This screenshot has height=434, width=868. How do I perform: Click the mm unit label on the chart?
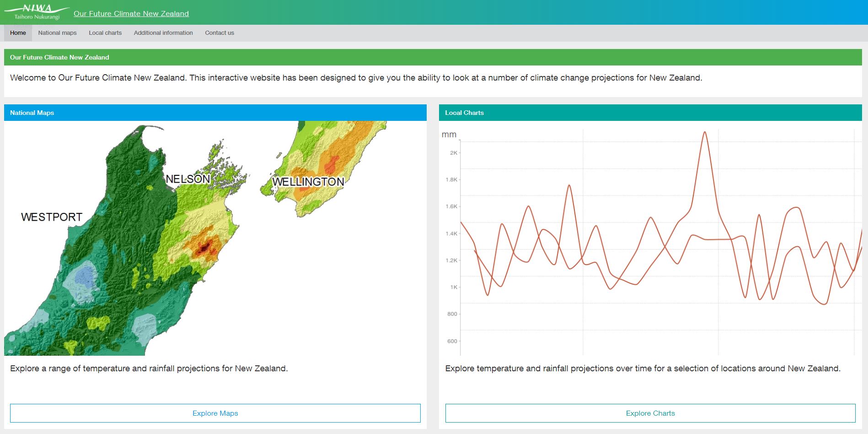pyautogui.click(x=449, y=135)
